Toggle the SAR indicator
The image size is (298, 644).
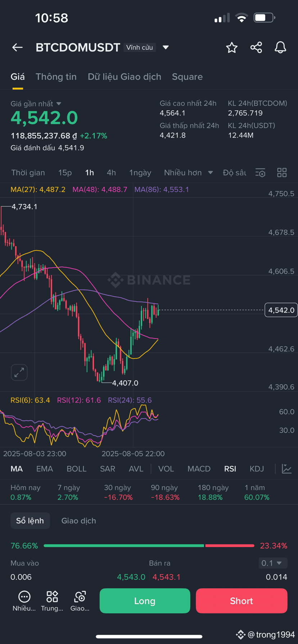108,469
